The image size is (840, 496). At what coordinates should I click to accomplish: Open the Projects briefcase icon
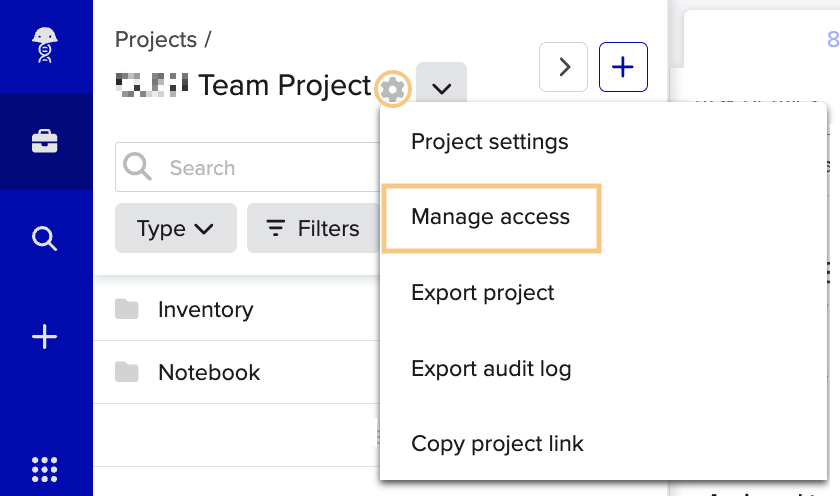45,141
